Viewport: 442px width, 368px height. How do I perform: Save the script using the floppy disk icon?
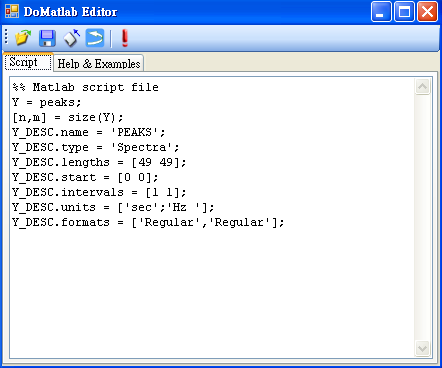click(x=47, y=38)
